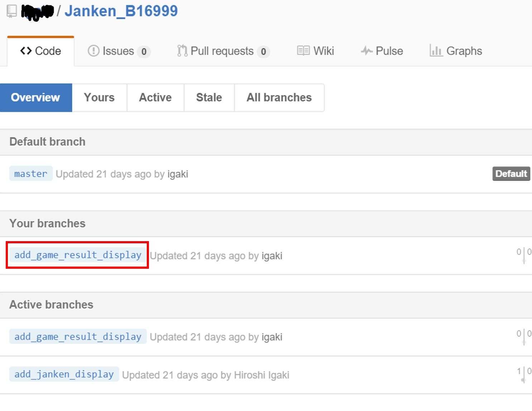The image size is (532, 411).
Task: Click the Pulse heartbeat icon
Action: (x=367, y=51)
